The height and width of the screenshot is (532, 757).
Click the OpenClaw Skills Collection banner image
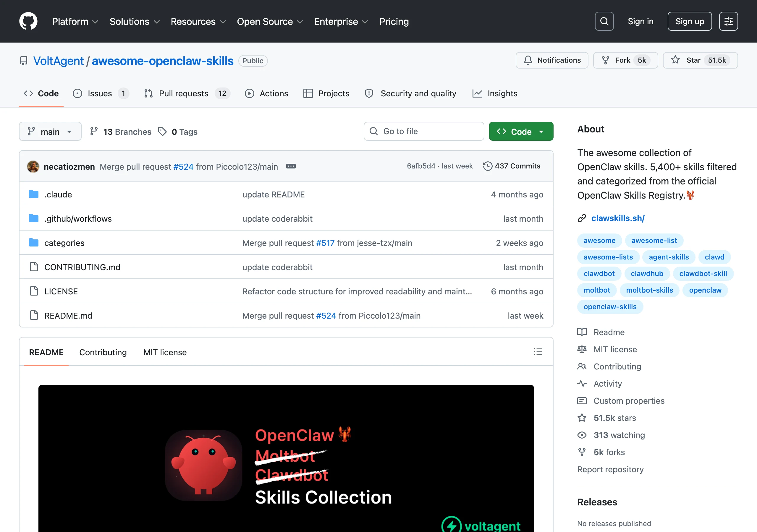click(x=286, y=458)
